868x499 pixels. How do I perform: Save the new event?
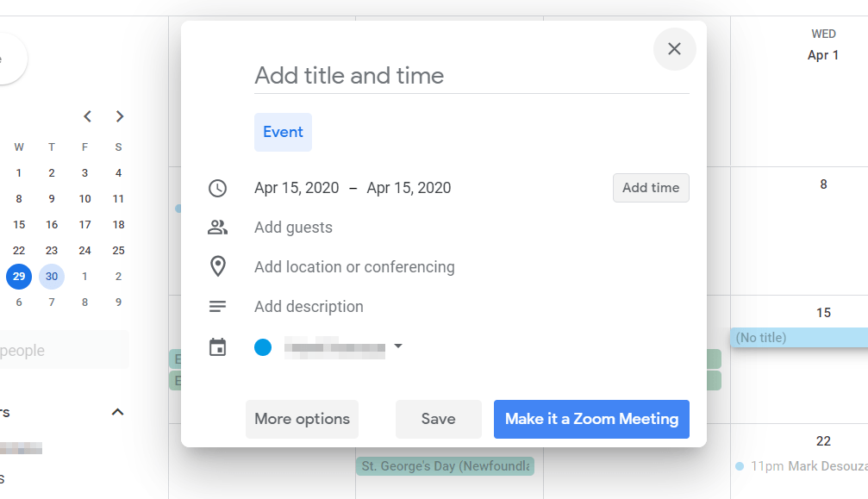[x=438, y=419]
